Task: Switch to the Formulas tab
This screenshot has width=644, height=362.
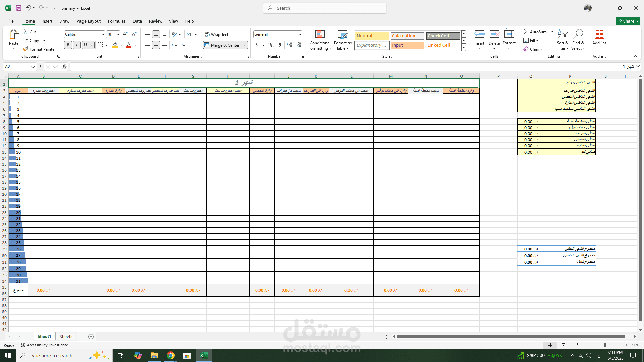Action: [117, 21]
